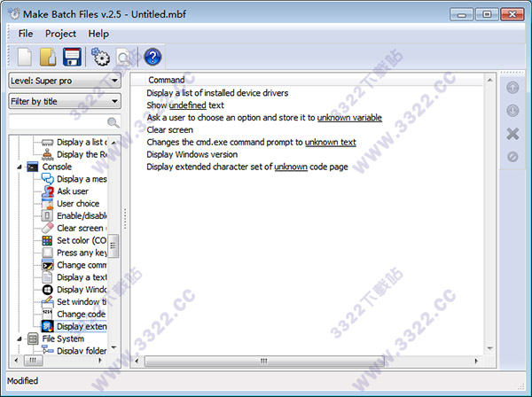This screenshot has width=532, height=397.
Task: Click tree panel horizontal scrollbar thumb
Action: click(x=33, y=360)
